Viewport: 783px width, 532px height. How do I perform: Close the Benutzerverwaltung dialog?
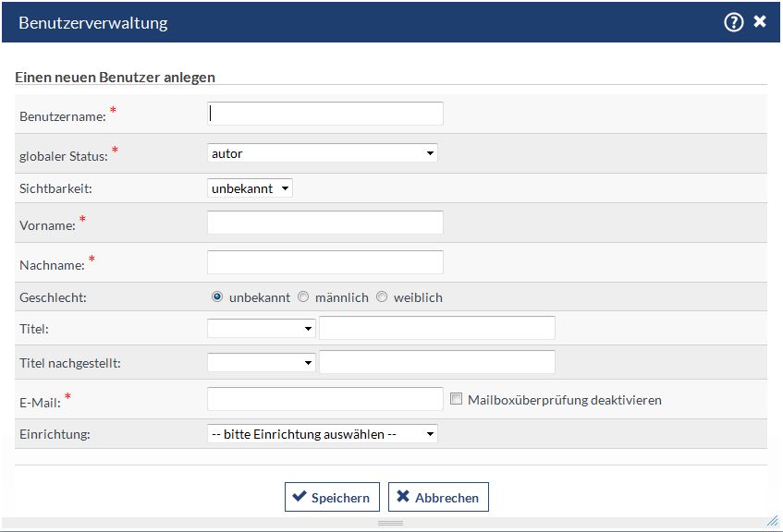760,22
